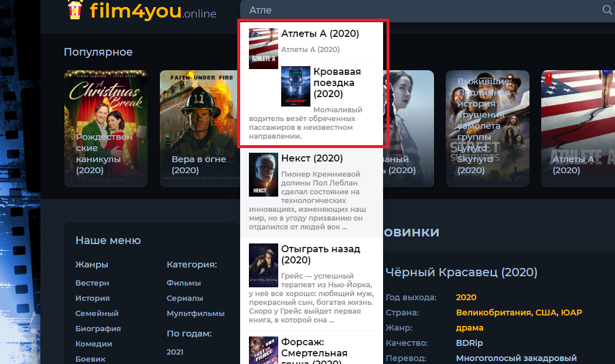This screenshot has width=615, height=364.
Task: Go to the 'Мультфильмы' category
Action: tap(195, 314)
